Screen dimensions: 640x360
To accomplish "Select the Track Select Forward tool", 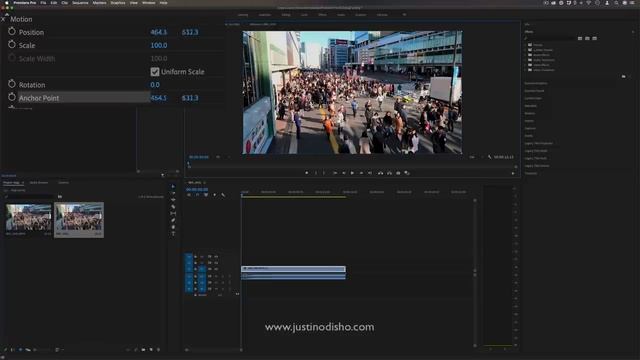I will [173, 193].
